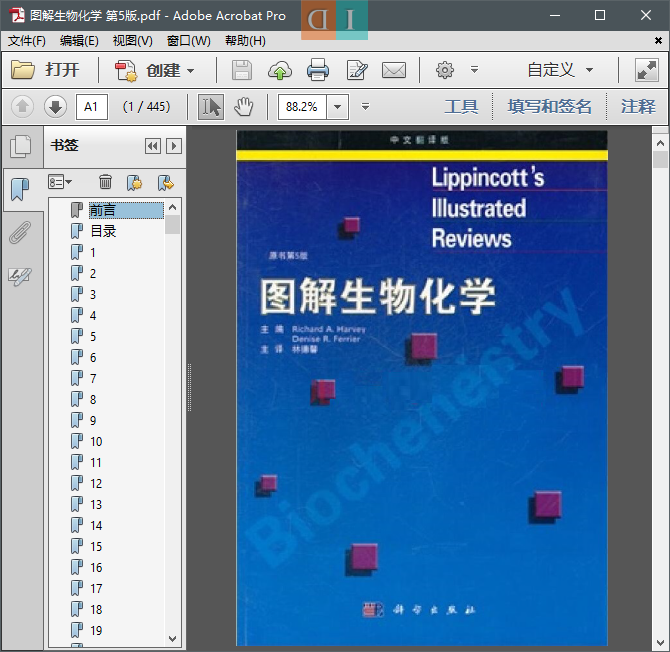Jump to bookmark chapter 14

(x=96, y=526)
